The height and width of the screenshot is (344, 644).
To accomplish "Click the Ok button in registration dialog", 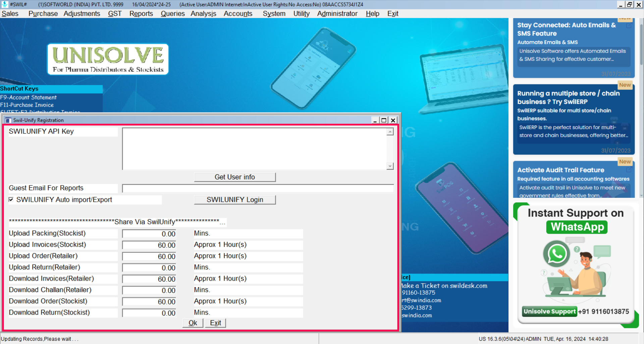I will (193, 323).
